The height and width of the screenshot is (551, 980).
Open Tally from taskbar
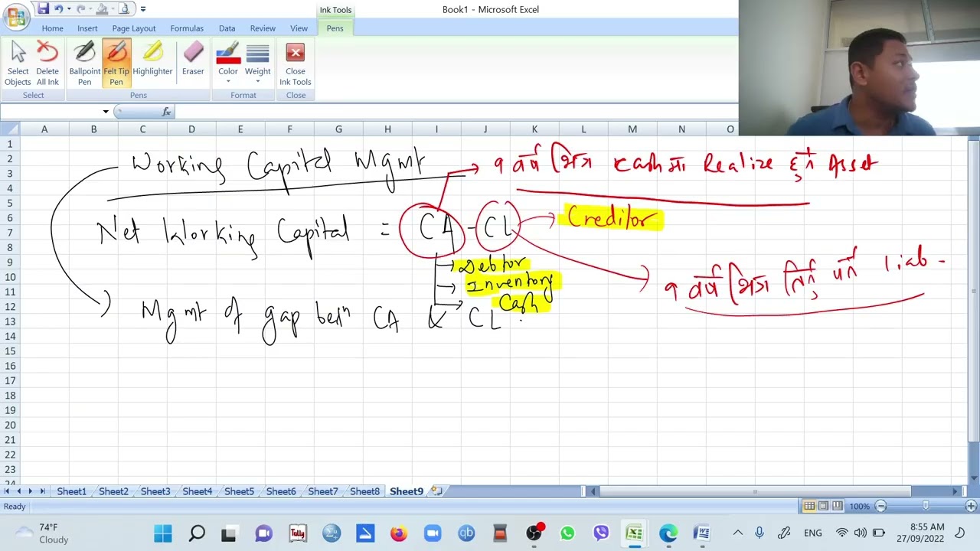click(x=298, y=533)
